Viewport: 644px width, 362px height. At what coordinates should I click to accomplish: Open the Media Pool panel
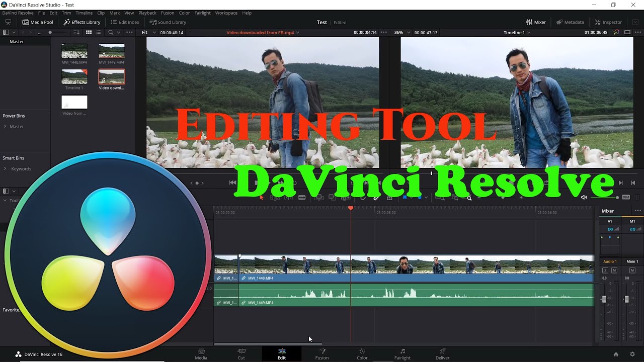tap(37, 22)
